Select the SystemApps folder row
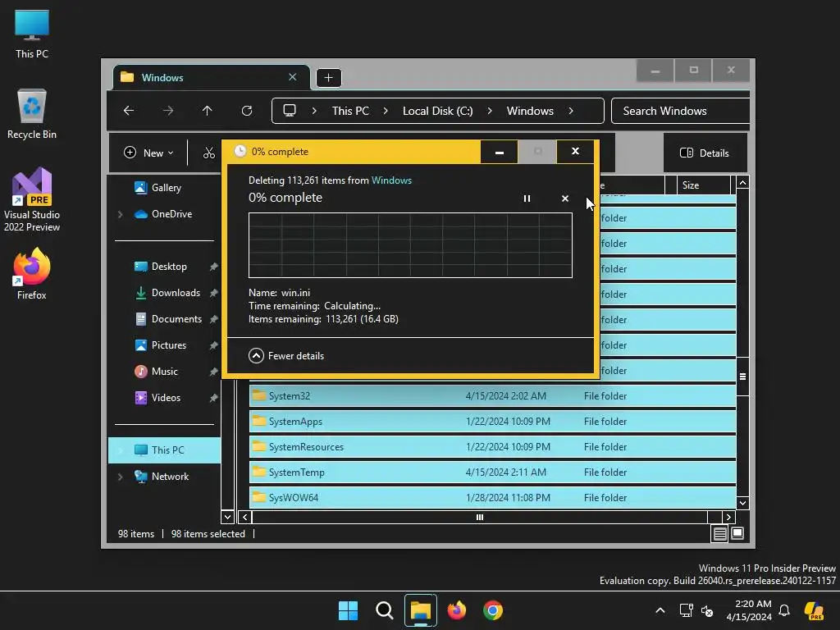 492,421
